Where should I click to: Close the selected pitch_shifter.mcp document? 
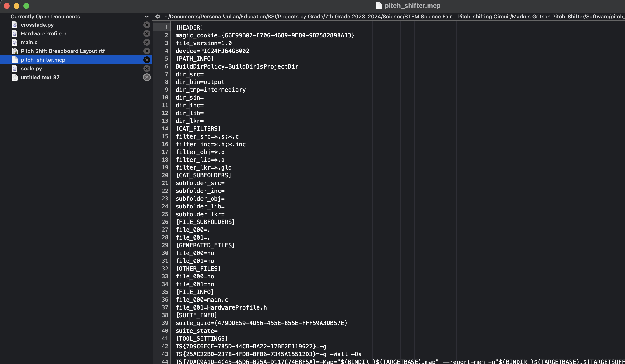coord(147,60)
